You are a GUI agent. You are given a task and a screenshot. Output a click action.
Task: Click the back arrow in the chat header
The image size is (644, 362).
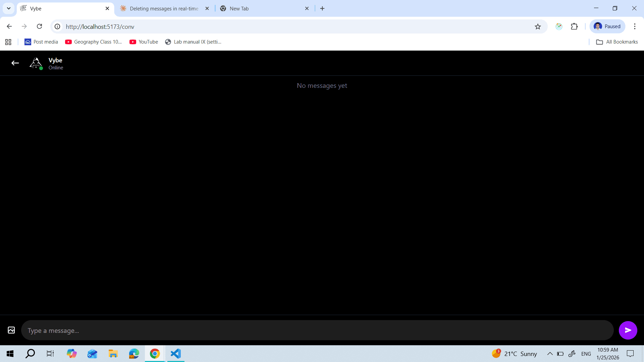pyautogui.click(x=15, y=63)
